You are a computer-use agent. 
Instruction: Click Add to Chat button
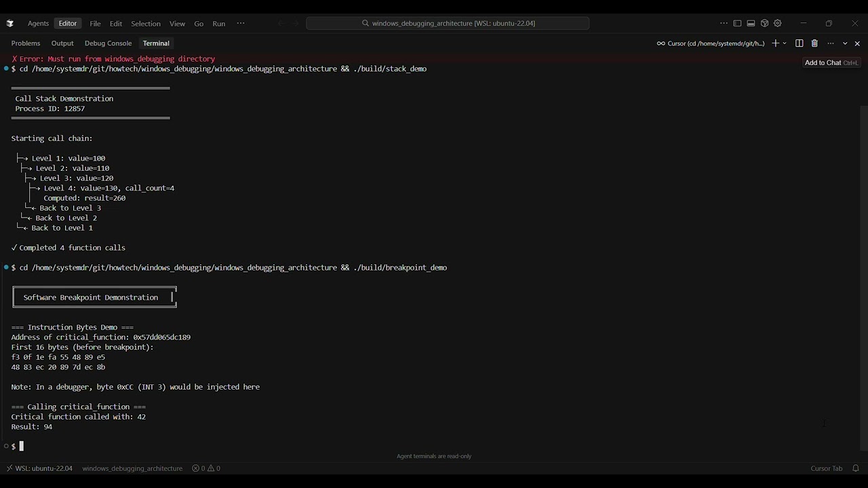point(831,63)
